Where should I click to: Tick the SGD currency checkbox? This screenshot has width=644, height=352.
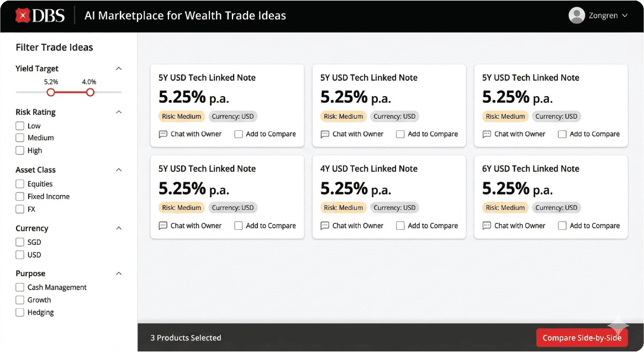(20, 242)
